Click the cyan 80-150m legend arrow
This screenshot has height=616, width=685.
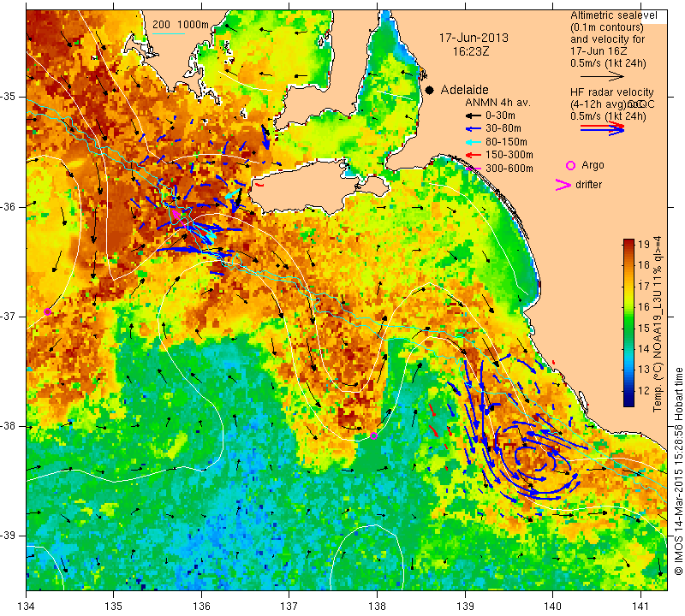click(473, 142)
